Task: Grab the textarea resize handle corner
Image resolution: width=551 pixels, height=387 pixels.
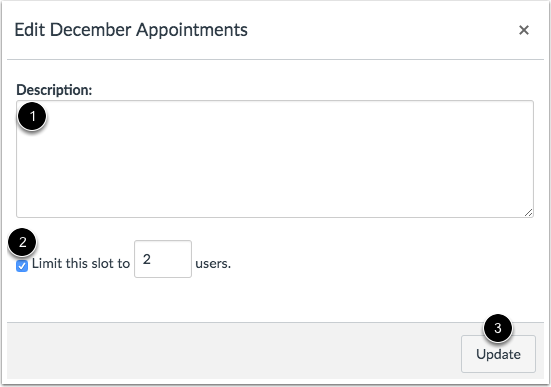Action: coord(528,212)
